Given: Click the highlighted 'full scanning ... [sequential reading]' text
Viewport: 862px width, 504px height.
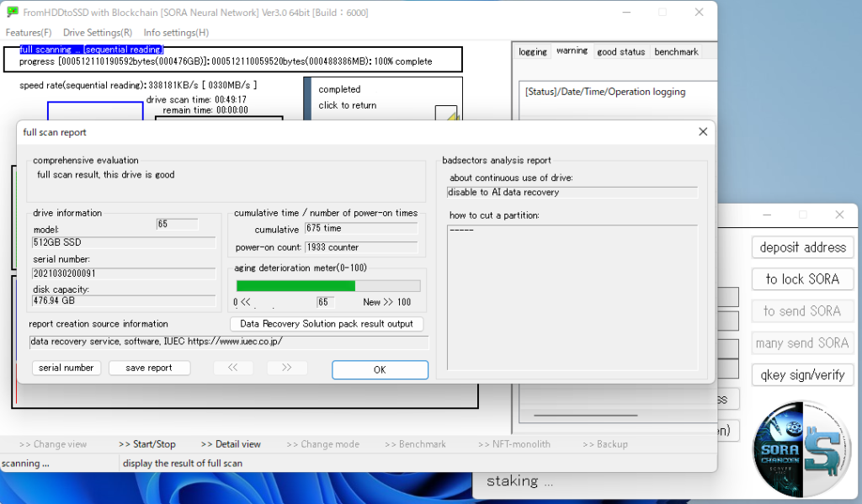Looking at the screenshot, I should (x=91, y=50).
